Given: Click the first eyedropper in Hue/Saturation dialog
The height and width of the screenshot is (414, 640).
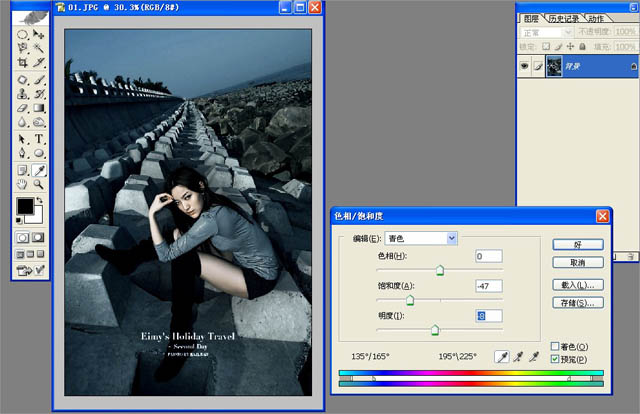Looking at the screenshot, I should click(x=504, y=356).
